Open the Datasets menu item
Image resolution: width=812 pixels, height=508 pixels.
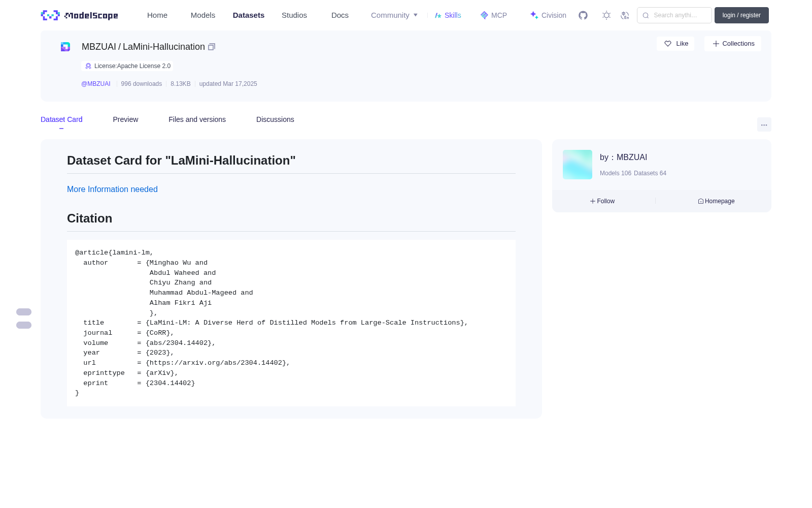(249, 15)
